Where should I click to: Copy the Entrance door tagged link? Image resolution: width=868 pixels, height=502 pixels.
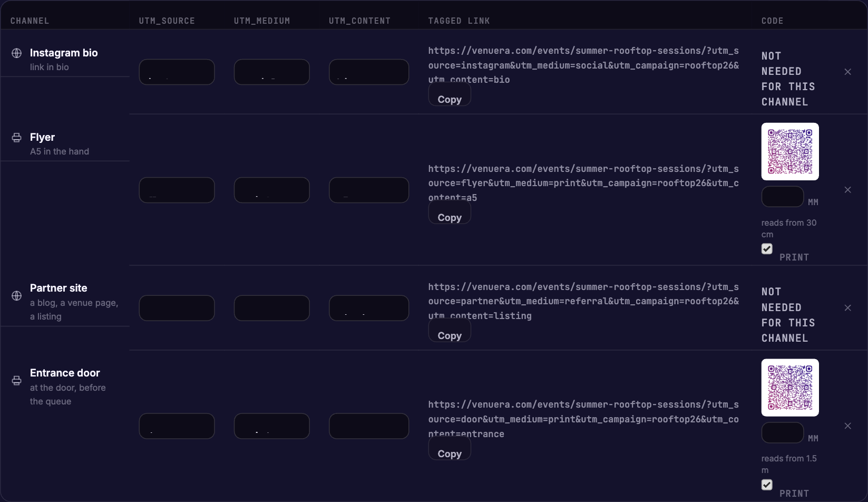click(x=450, y=449)
